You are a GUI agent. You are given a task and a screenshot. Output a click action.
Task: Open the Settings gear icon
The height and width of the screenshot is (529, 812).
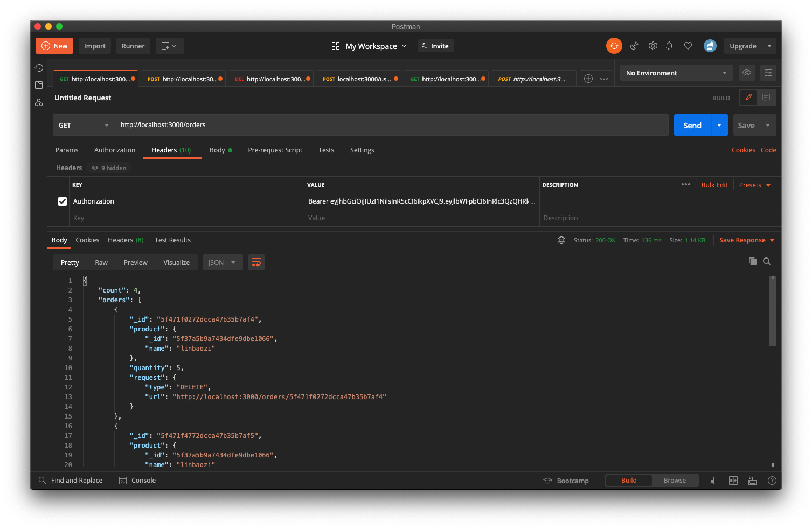click(x=653, y=46)
